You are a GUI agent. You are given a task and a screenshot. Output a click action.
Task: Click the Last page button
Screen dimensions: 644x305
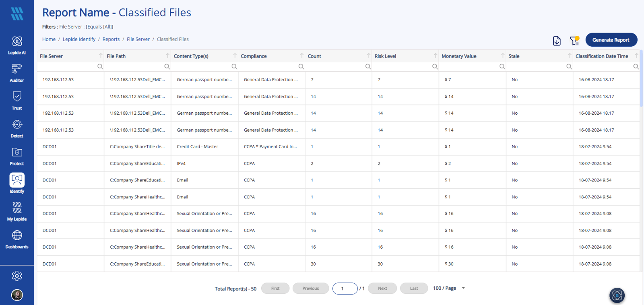(414, 289)
